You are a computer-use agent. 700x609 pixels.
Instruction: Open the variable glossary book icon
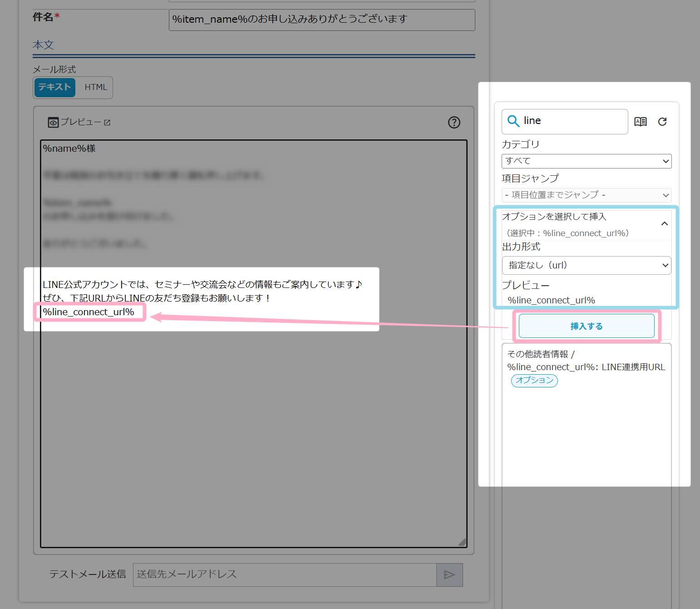click(x=641, y=122)
